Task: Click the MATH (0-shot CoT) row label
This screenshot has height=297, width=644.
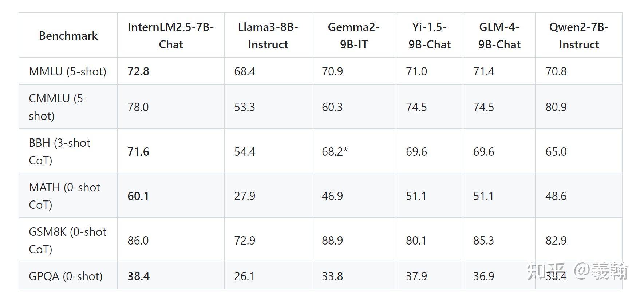Action: 64,196
